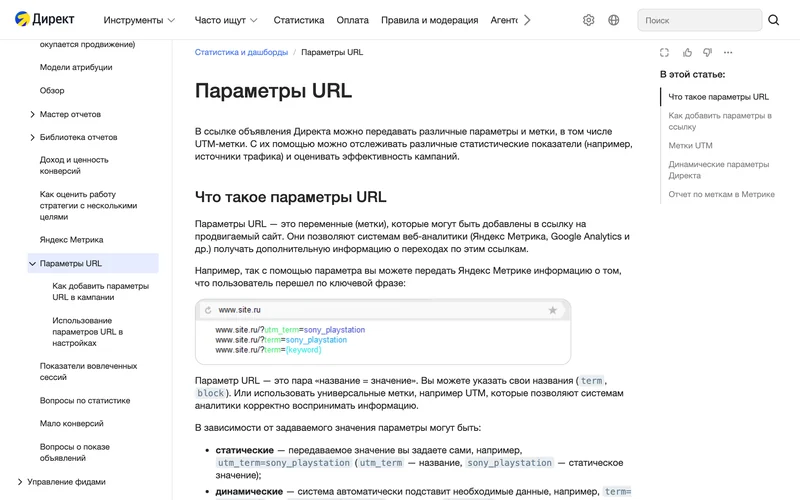Expand the Библиотека отчетов section
The height and width of the screenshot is (500, 800).
click(x=32, y=137)
